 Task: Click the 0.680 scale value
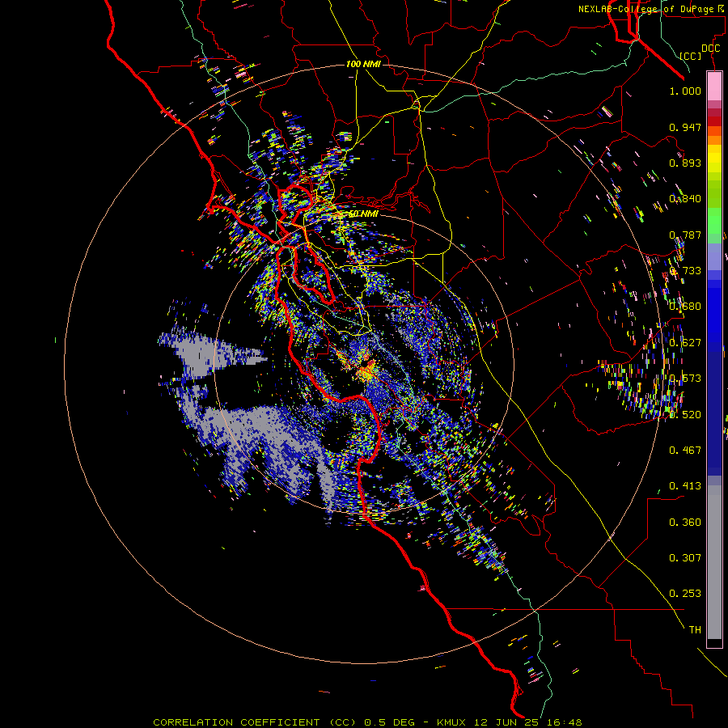(x=685, y=307)
